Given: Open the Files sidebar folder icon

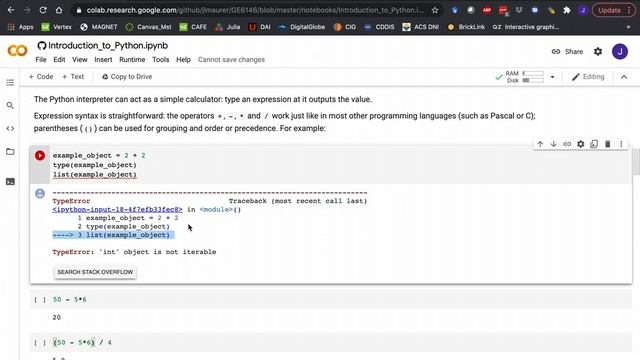Looking at the screenshot, I should point(10,151).
